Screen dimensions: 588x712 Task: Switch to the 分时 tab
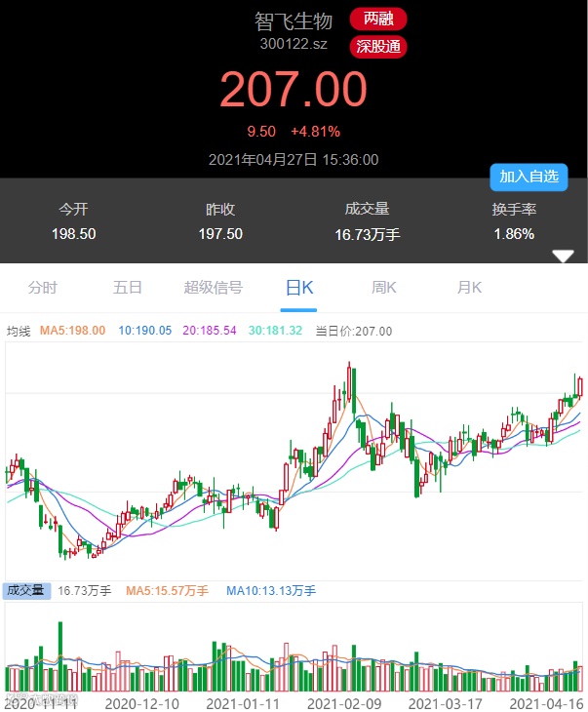click(43, 288)
